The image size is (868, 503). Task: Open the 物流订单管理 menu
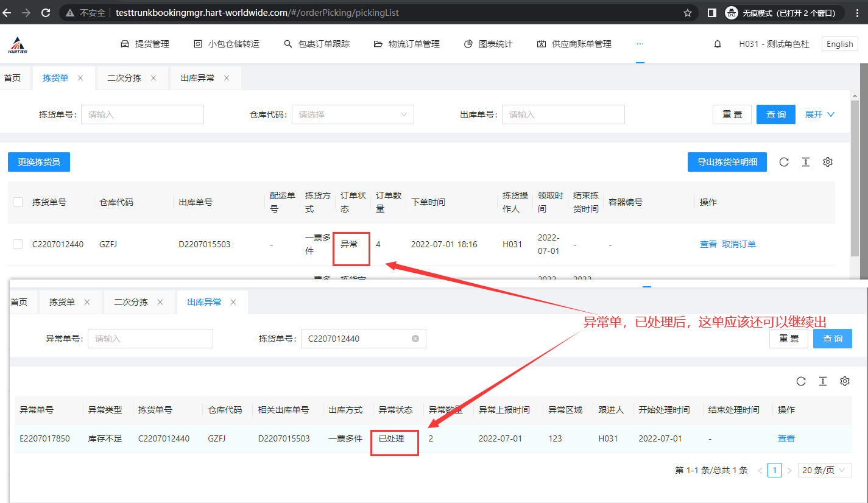tap(406, 44)
